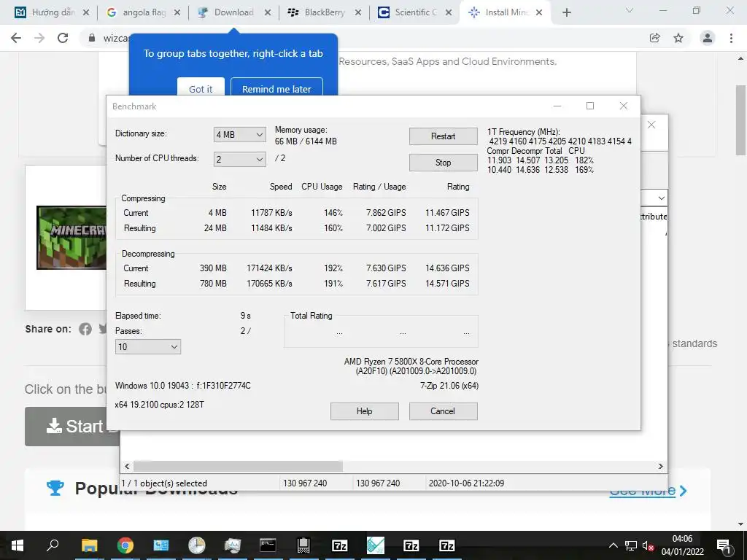This screenshot has width=747, height=560.
Task: Close the 'BlackBerry' tab
Action: pos(358,13)
